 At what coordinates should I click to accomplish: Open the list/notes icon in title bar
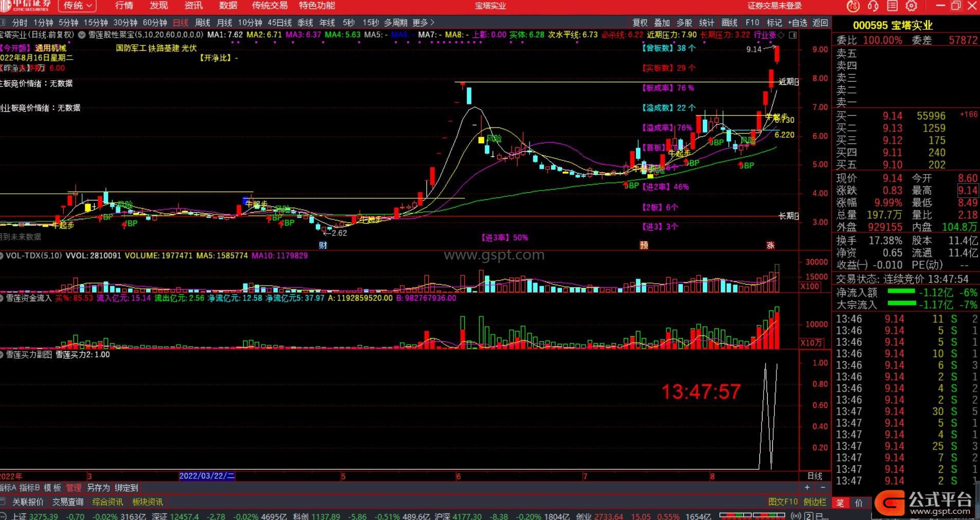point(892,6)
